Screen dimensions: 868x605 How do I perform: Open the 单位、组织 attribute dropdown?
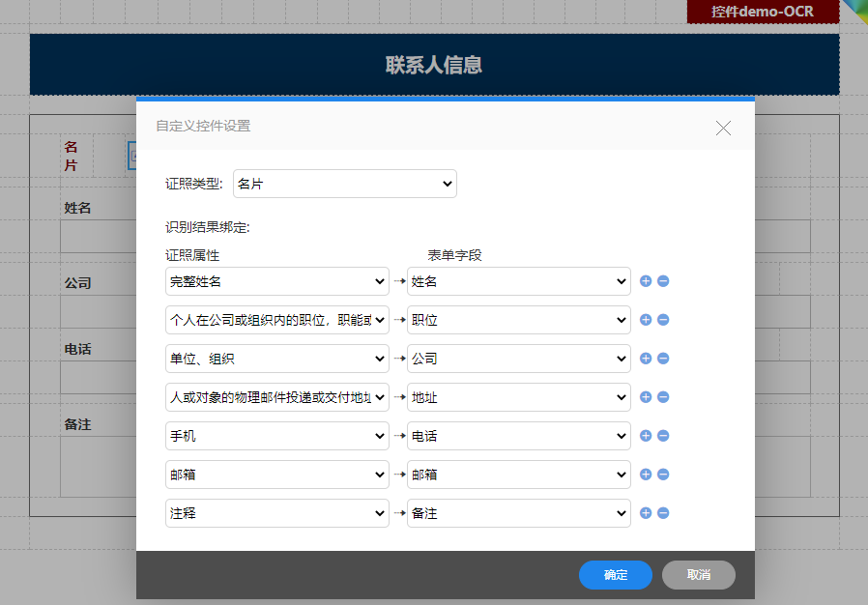(277, 359)
